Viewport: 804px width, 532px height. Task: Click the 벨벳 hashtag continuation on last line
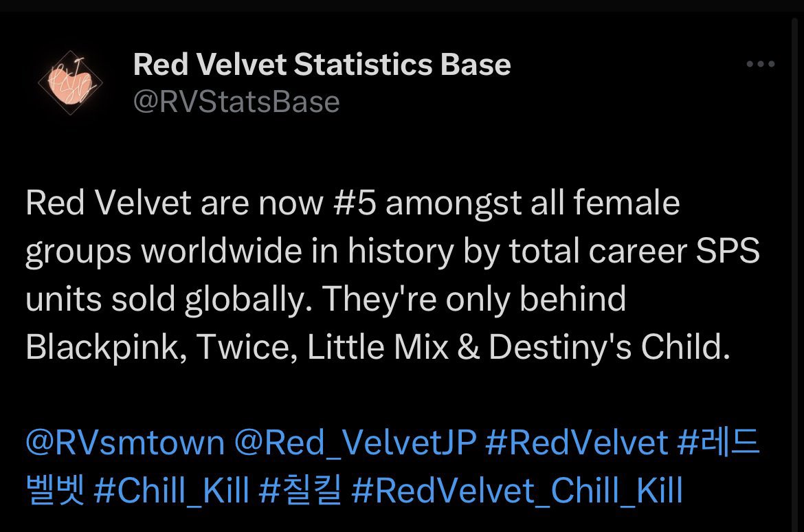tap(55, 490)
